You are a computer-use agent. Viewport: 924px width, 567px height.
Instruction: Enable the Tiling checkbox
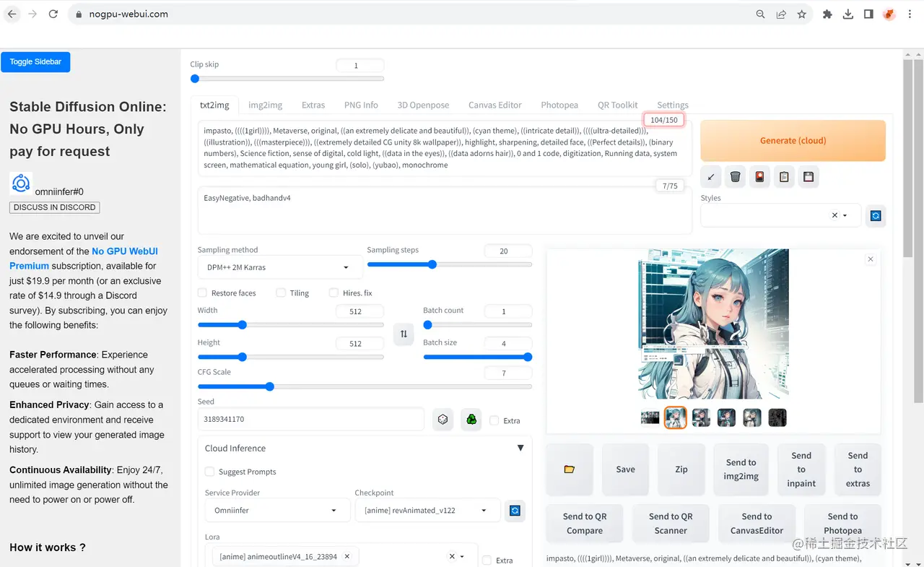[x=281, y=293]
